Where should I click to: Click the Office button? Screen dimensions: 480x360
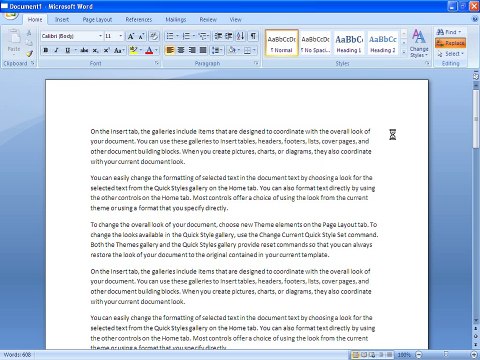(11, 15)
